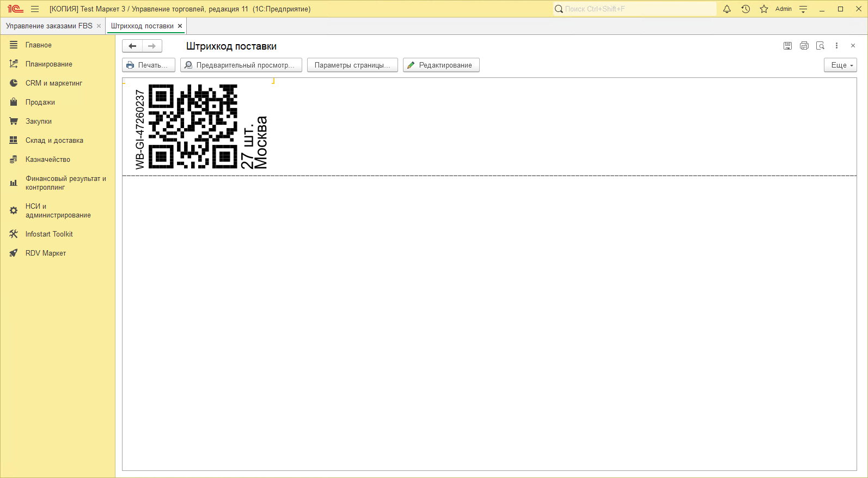Select the Москва text cell
This screenshot has width=868, height=478.
(261, 142)
